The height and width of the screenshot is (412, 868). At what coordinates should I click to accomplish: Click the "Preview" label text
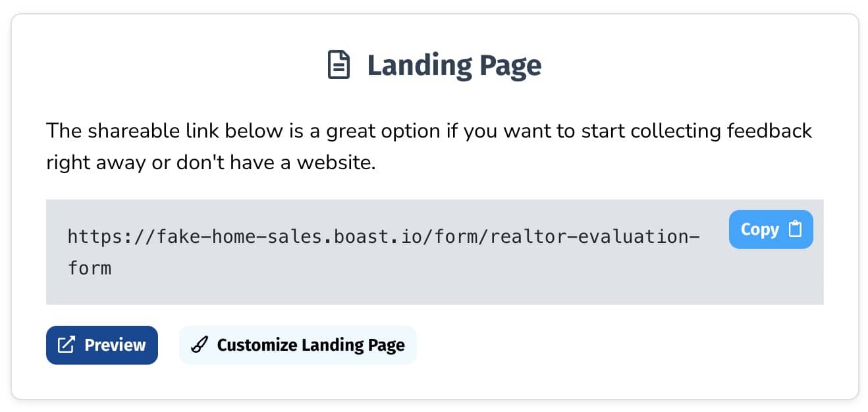pos(115,345)
